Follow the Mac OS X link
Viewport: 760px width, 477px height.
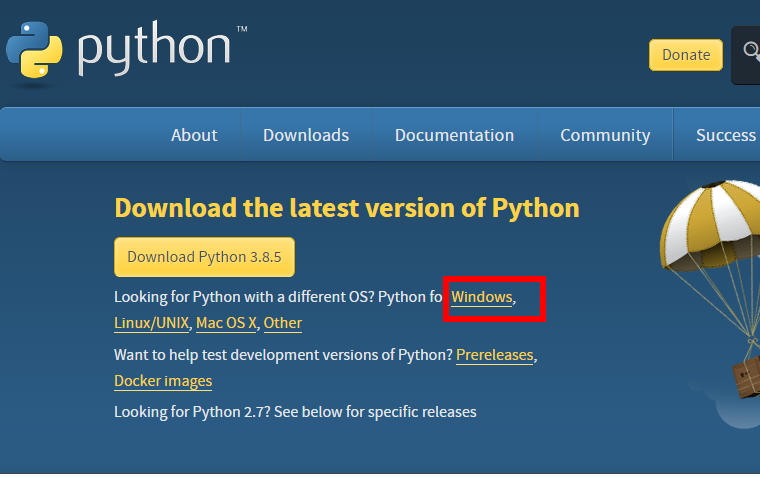click(x=226, y=323)
